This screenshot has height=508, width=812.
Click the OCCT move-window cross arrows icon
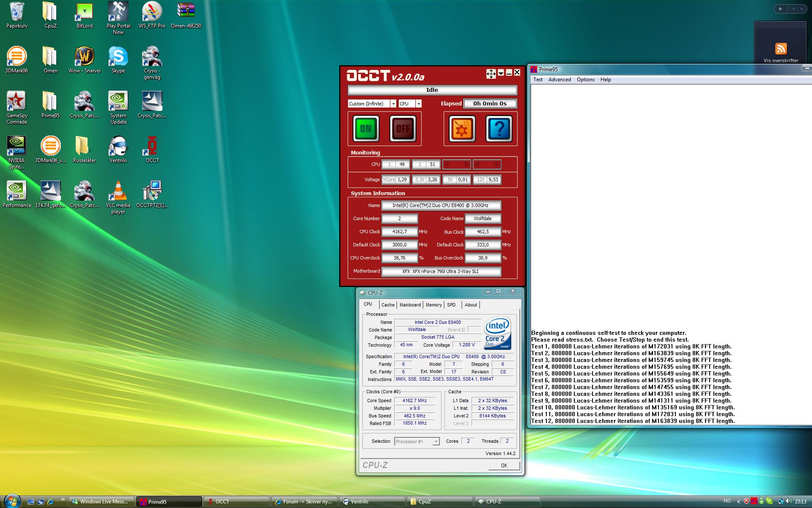pyautogui.click(x=491, y=74)
